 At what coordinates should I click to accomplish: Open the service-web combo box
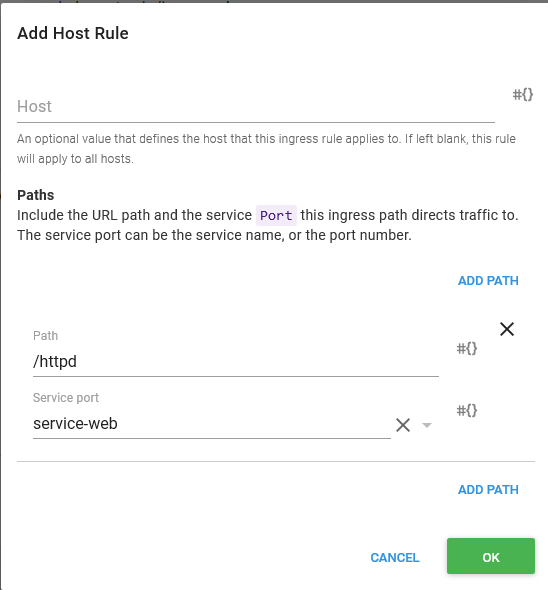click(212, 424)
